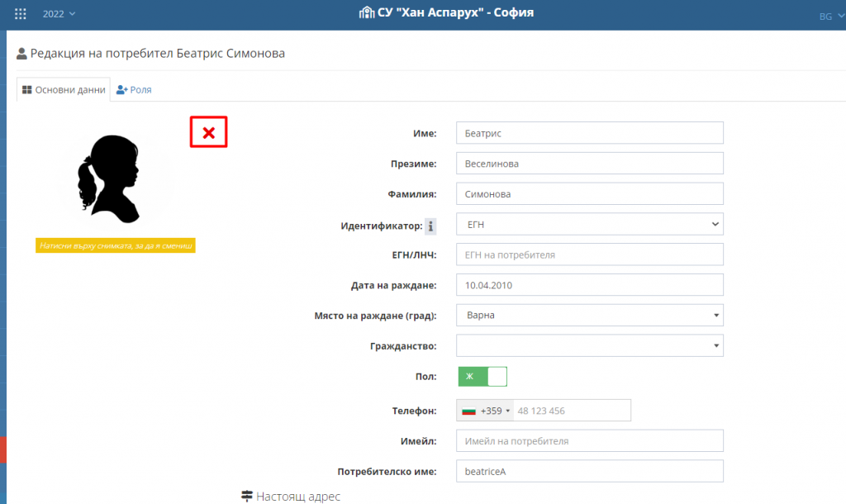The height and width of the screenshot is (504, 846).
Task: Click the BG language selector
Action: (x=828, y=17)
